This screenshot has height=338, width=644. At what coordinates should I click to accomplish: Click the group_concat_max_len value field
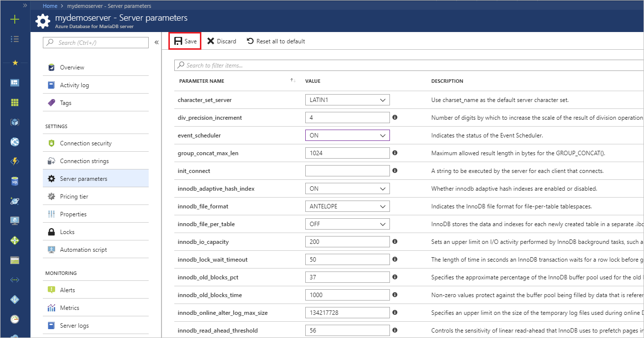click(x=348, y=153)
